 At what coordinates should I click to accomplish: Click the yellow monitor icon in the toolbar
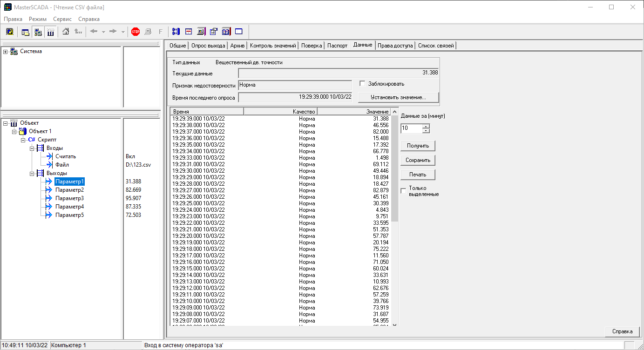click(9, 32)
